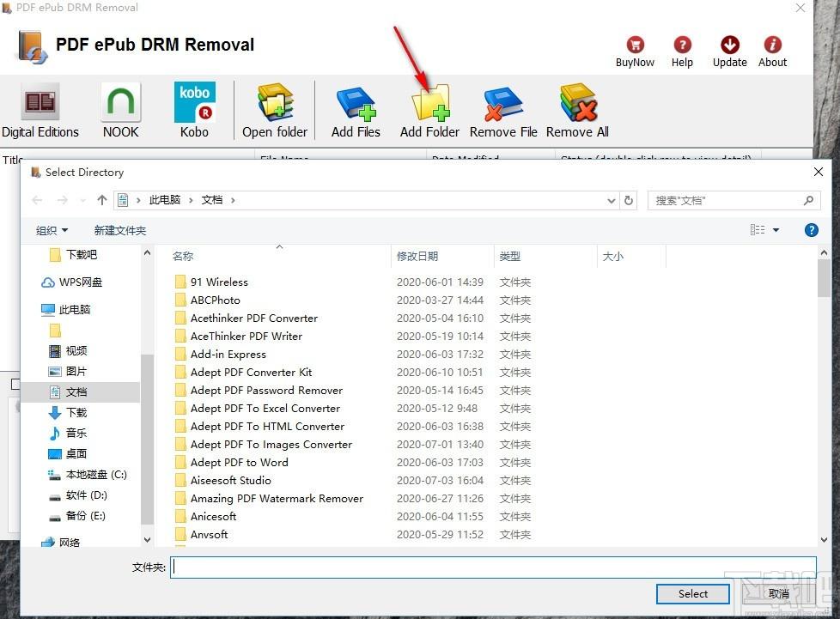The image size is (840, 619).
Task: Open 视频 in the sidebar
Action: coord(68,351)
